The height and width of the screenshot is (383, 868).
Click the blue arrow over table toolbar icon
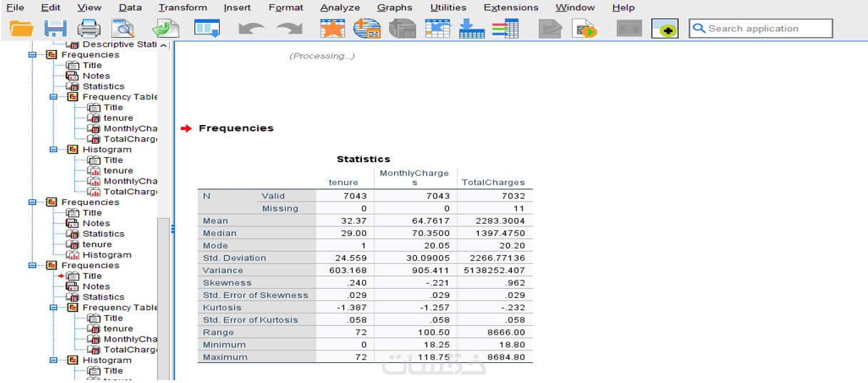click(472, 29)
